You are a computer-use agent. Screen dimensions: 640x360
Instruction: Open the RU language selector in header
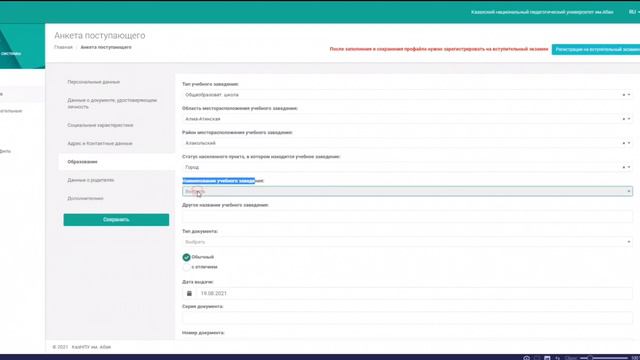(634, 12)
